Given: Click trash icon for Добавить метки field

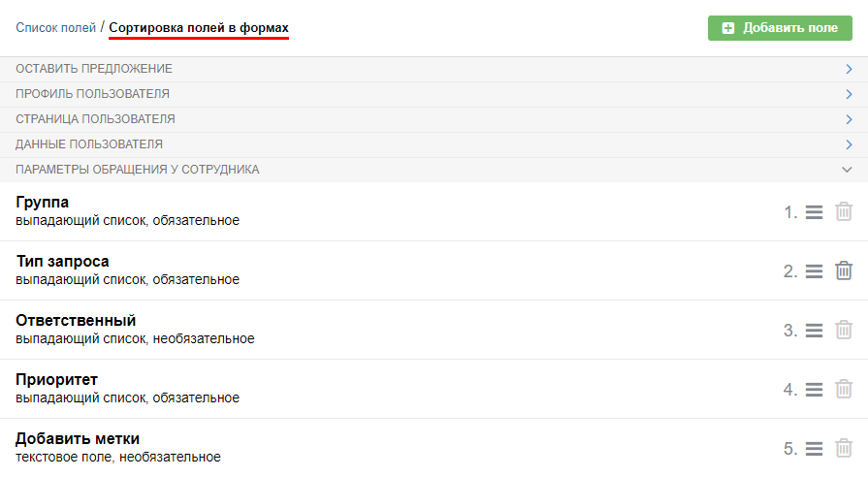Looking at the screenshot, I should pyautogui.click(x=844, y=448).
